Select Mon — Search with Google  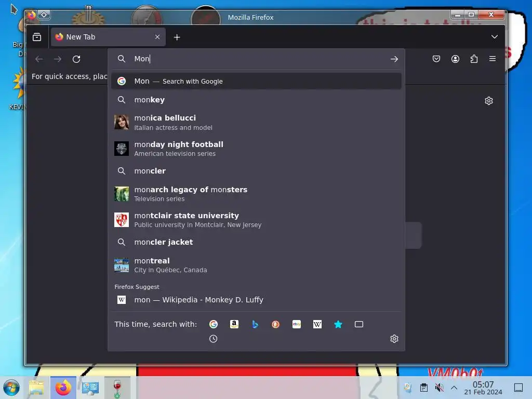coord(256,81)
